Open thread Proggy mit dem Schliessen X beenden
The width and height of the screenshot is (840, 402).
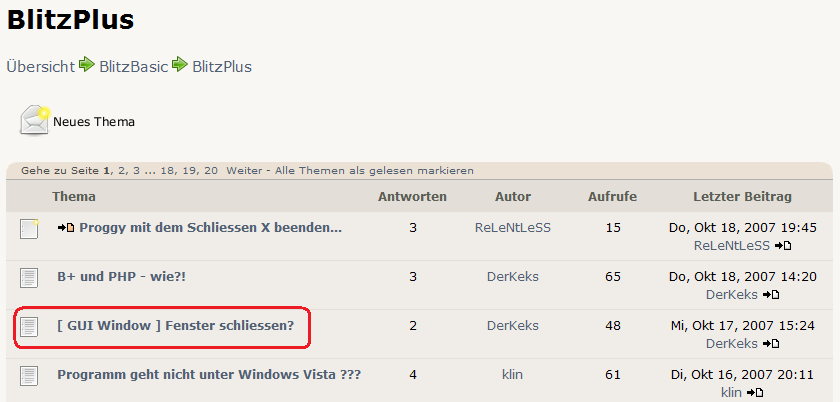[211, 228]
